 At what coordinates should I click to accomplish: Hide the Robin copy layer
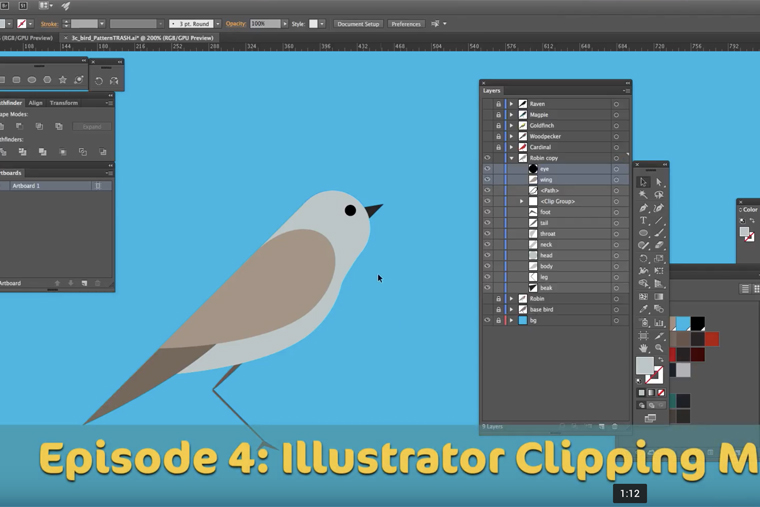(x=488, y=158)
